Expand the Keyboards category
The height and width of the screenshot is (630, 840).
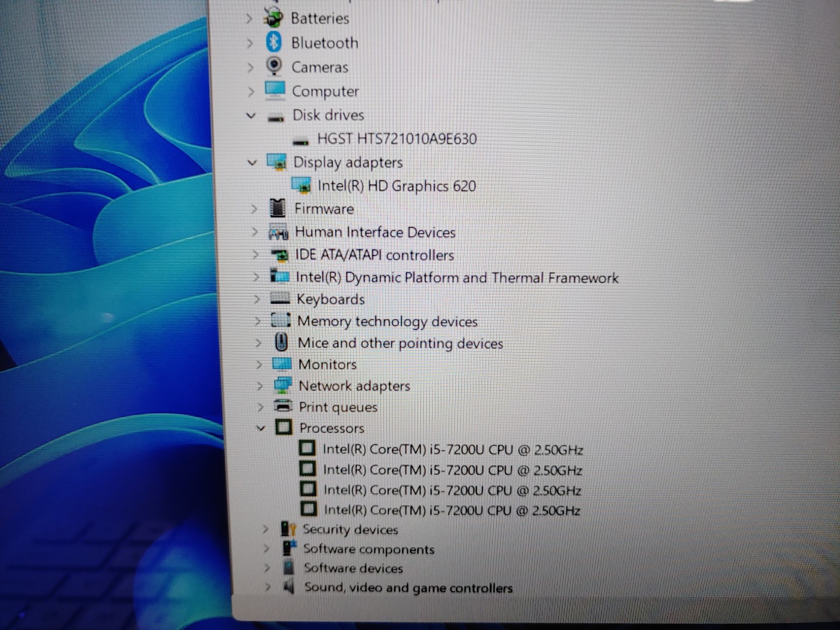click(257, 299)
